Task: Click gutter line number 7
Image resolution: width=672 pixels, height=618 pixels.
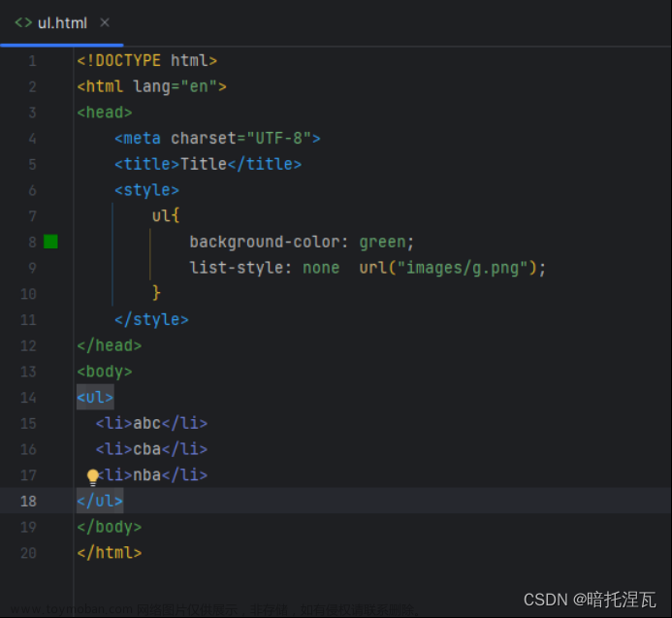Action: pos(33,216)
